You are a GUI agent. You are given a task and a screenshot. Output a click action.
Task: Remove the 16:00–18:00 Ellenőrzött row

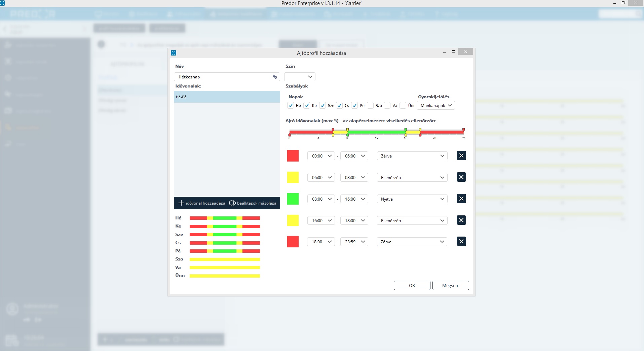(x=461, y=220)
